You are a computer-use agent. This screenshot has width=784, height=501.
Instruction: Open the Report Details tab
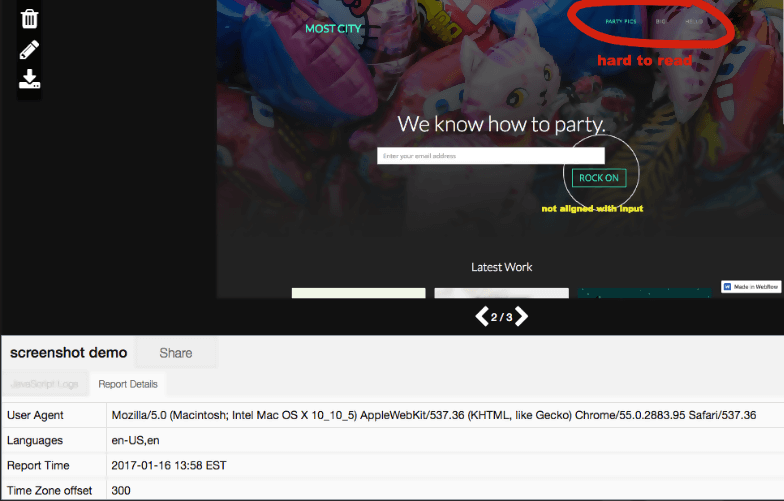[128, 384]
